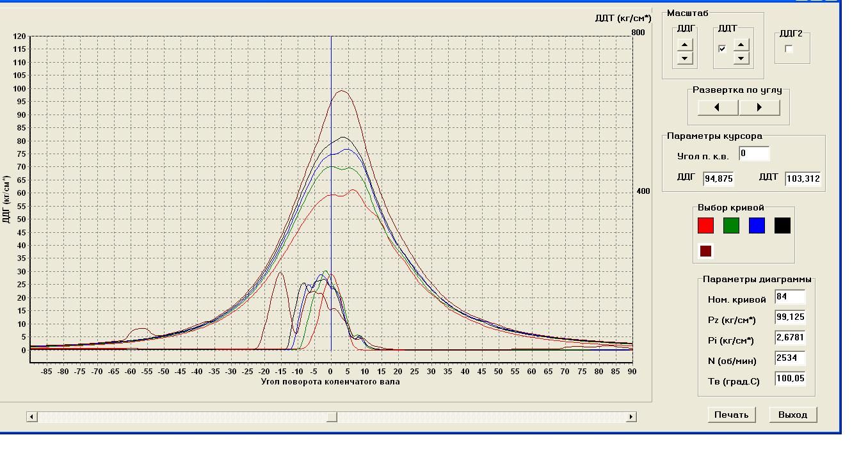The height and width of the screenshot is (451, 868).
Task: Enable the ДДГ2 checkbox
Action: pos(789,49)
